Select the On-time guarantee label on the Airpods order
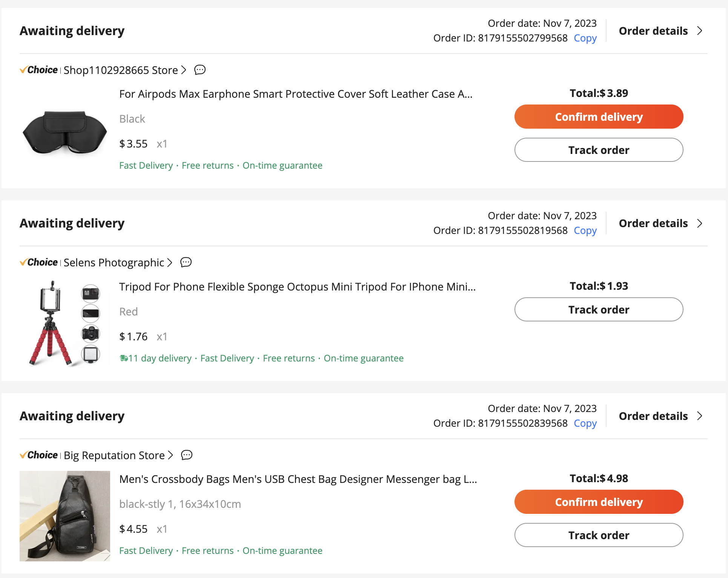Viewport: 728px width, 578px height. click(282, 165)
